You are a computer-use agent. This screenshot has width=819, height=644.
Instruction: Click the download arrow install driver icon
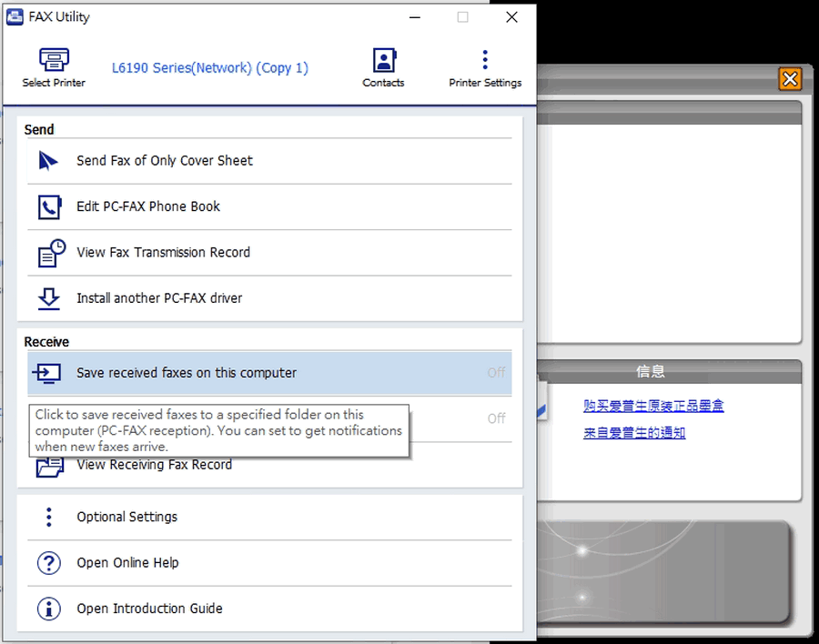[x=49, y=298]
